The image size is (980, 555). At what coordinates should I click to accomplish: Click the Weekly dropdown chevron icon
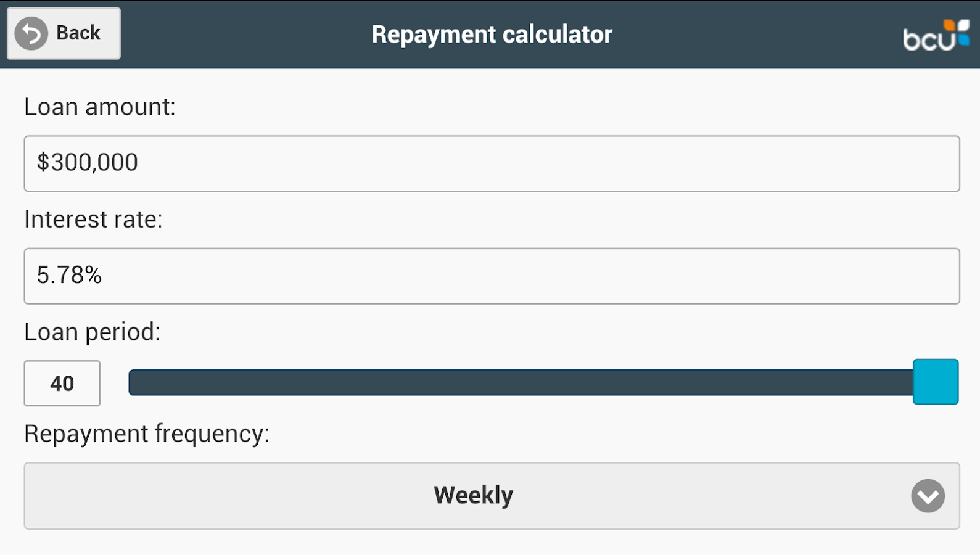(928, 496)
